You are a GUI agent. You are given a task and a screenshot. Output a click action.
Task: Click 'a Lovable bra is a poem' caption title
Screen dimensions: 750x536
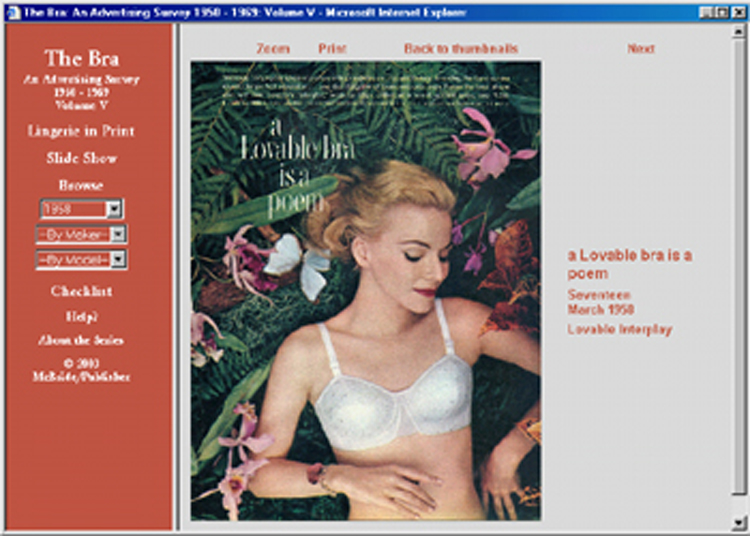[630, 264]
